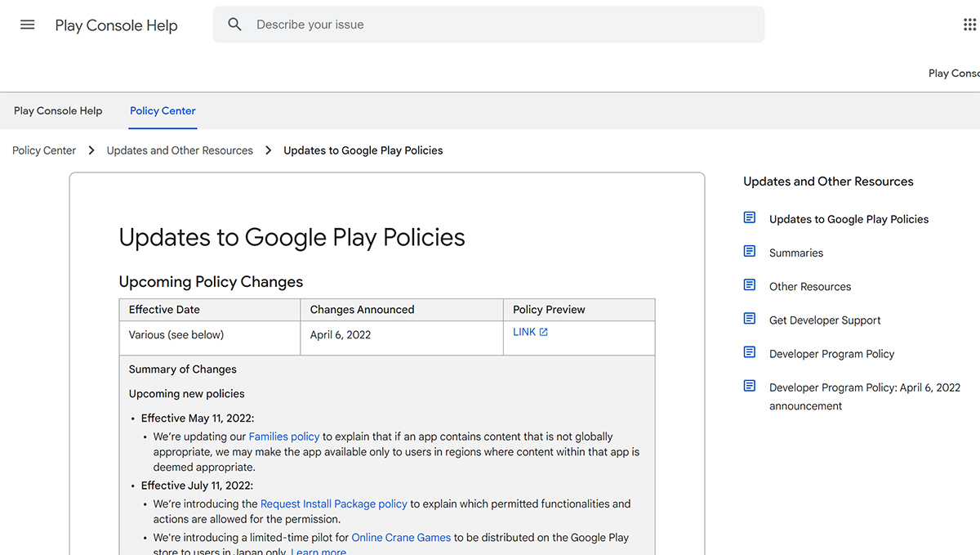Go to Policy Center breadcrumb

(x=44, y=150)
